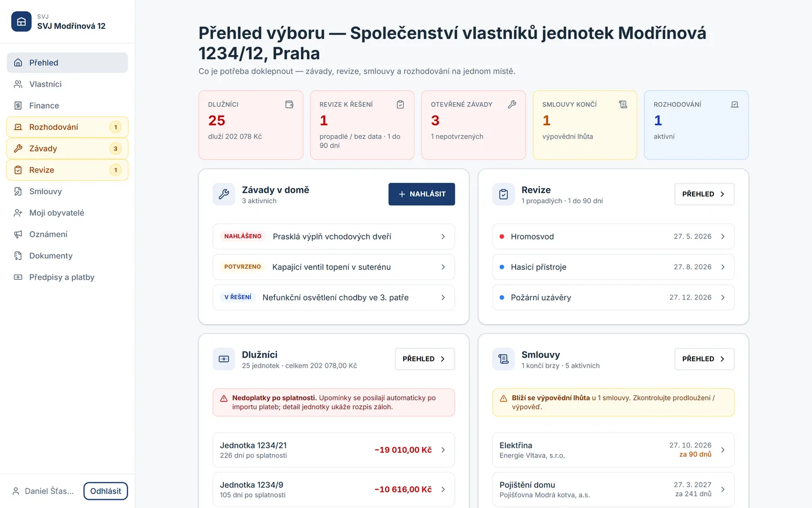Click the document icon for Dokumenty
The image size is (812, 508).
pyautogui.click(x=18, y=256)
